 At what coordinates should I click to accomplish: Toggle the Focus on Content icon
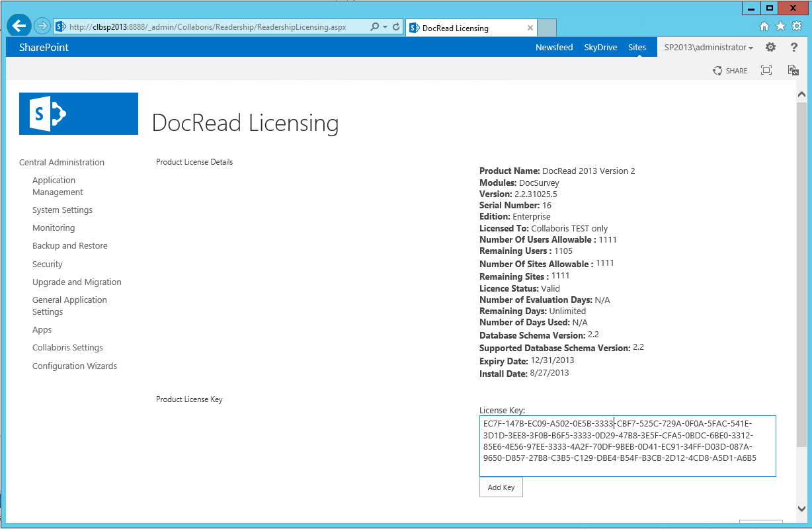[766, 71]
